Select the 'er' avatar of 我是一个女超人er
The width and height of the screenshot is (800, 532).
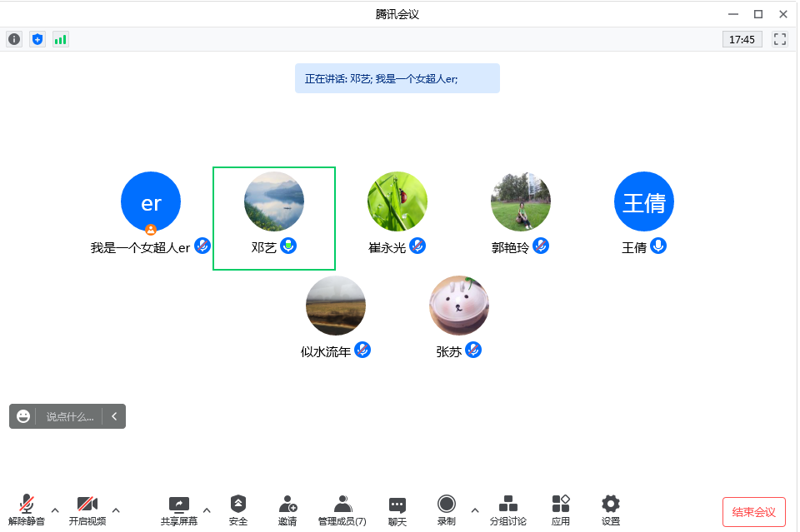point(151,201)
